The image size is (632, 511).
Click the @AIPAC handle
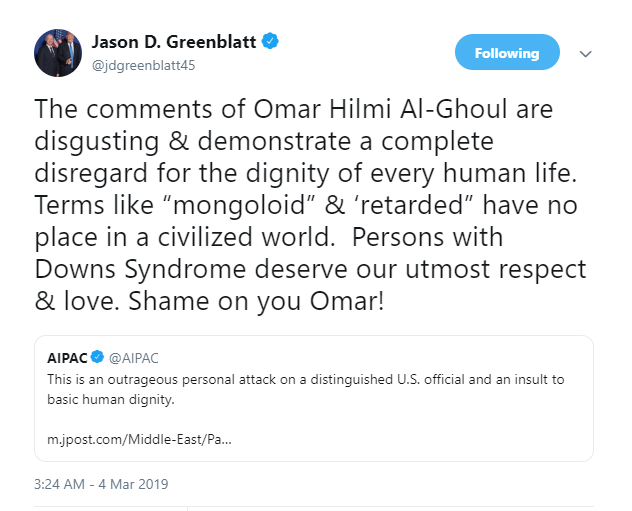click(x=133, y=358)
